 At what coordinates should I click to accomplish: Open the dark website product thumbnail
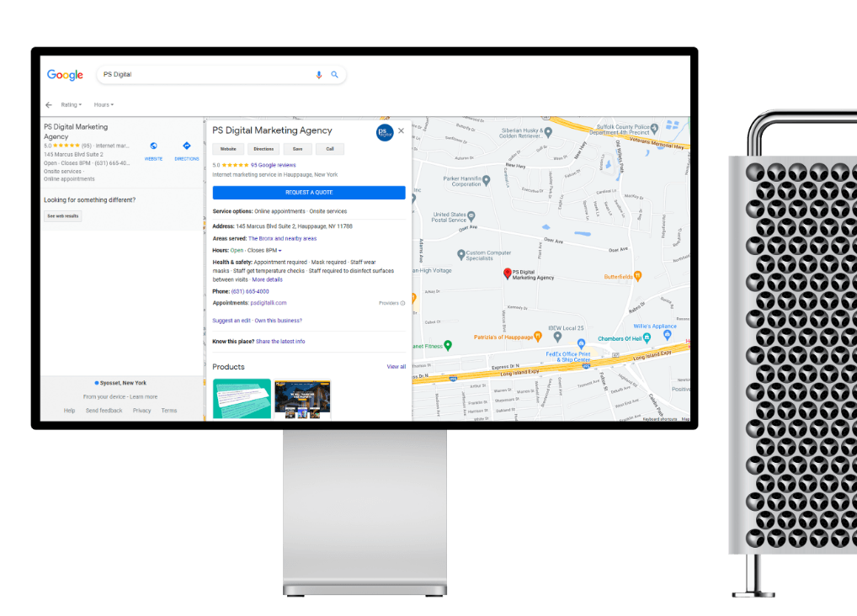pyautogui.click(x=302, y=400)
